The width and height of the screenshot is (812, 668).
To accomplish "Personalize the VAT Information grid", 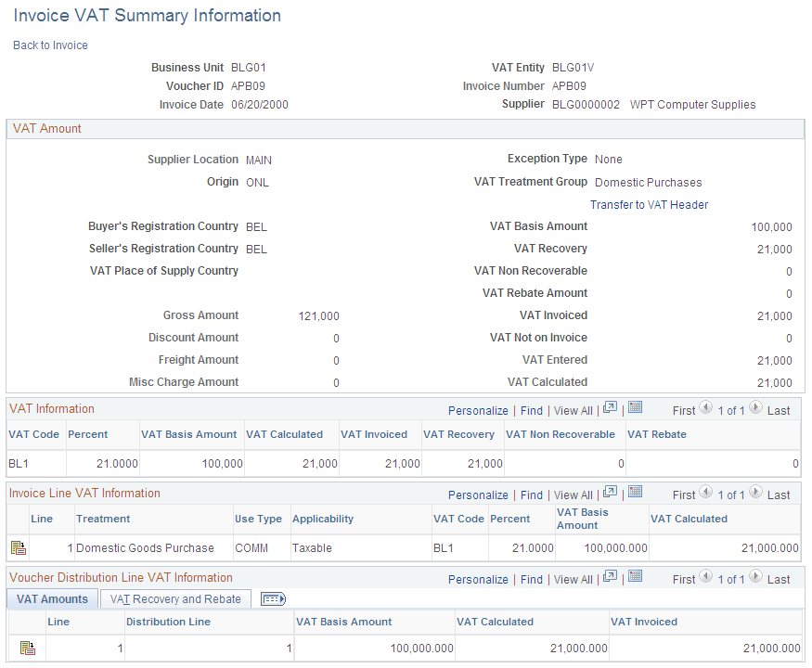I will (x=478, y=410).
